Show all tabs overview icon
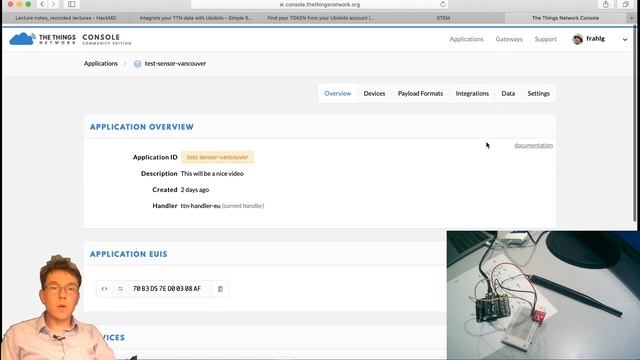 pyautogui.click(x=625, y=4)
